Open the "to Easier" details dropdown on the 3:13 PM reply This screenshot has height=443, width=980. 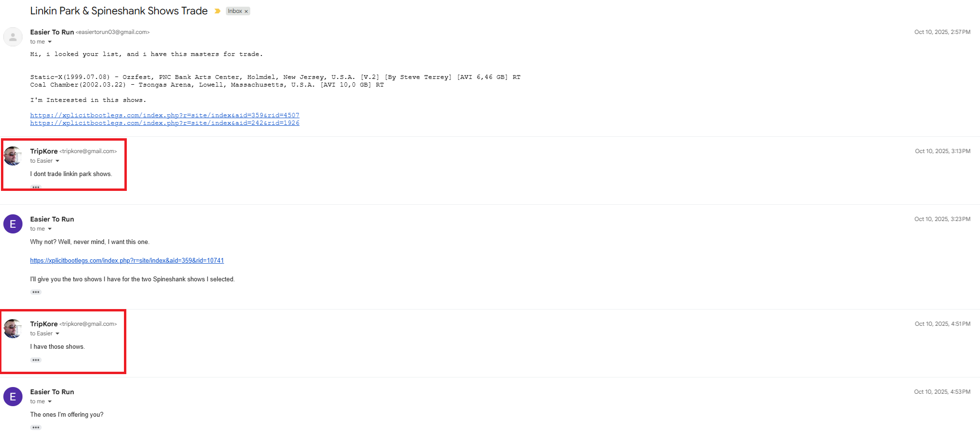point(57,161)
